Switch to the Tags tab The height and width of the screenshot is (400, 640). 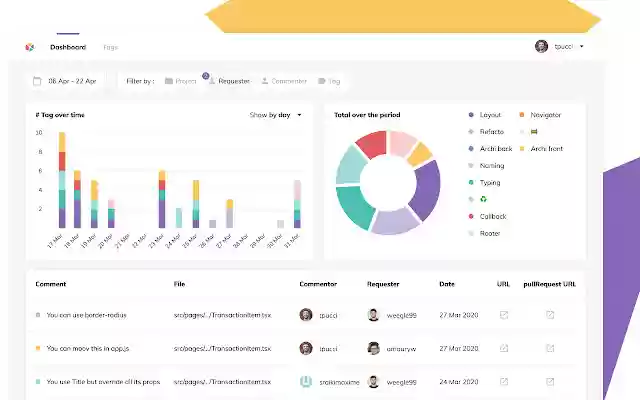110,47
